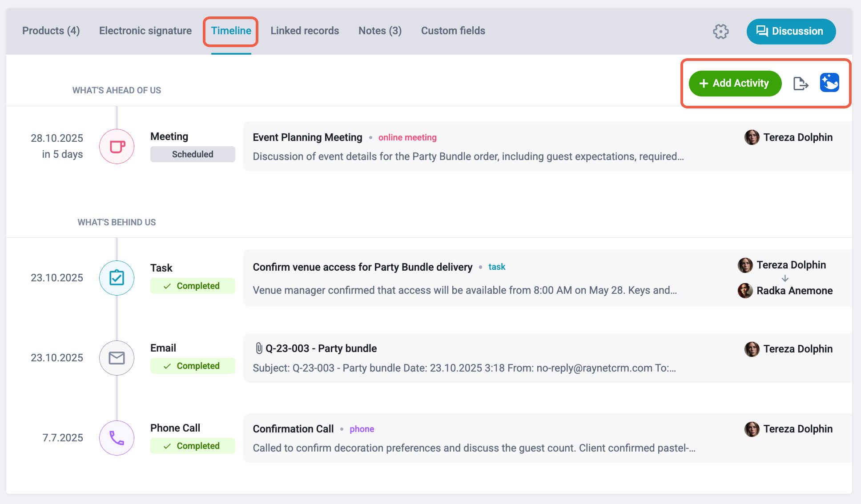The width and height of the screenshot is (861, 504).
Task: Click the Email envelope timeline icon
Action: (x=117, y=358)
